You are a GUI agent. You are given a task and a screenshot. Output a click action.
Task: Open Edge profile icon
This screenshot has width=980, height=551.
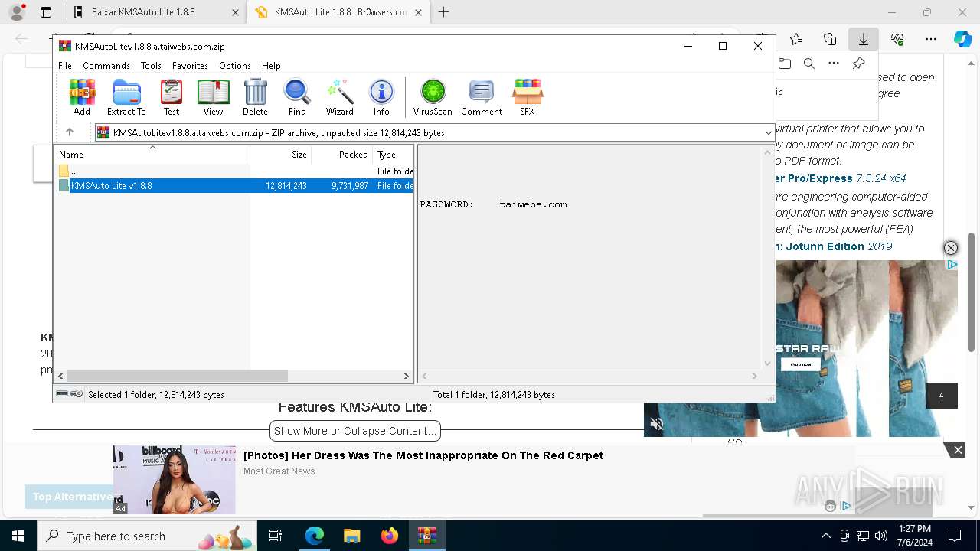coord(16,12)
